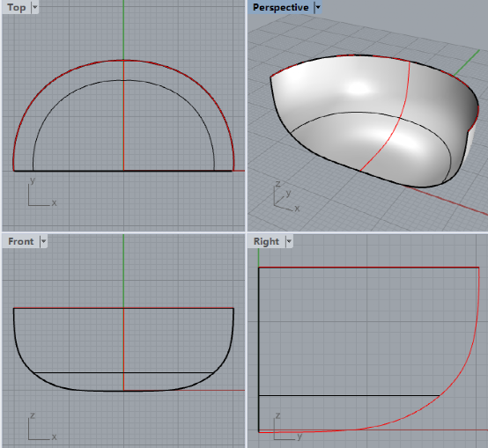Click the XYZ axis icon in Perspective viewport
Viewport: 488px width, 448px height.
(x=286, y=196)
